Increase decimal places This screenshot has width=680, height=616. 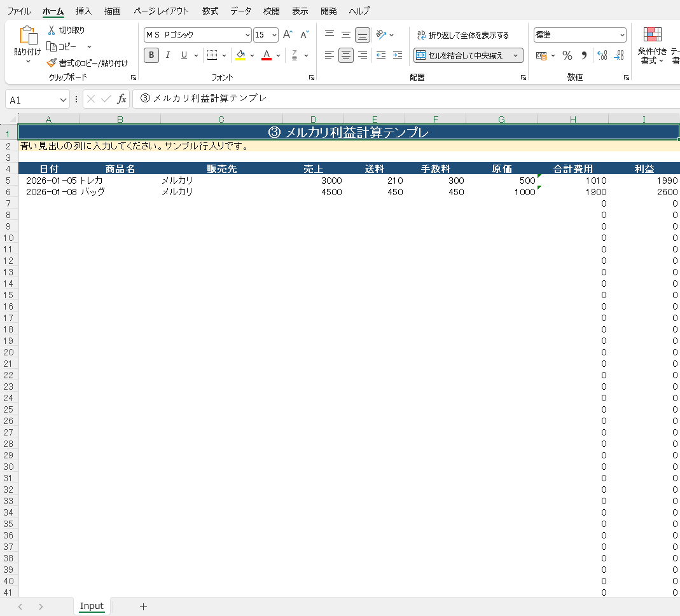click(602, 55)
